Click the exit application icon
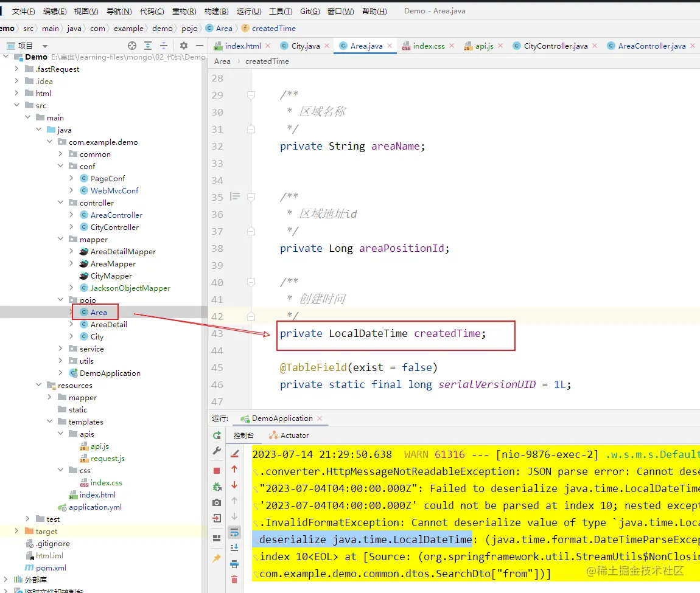 coord(217,518)
